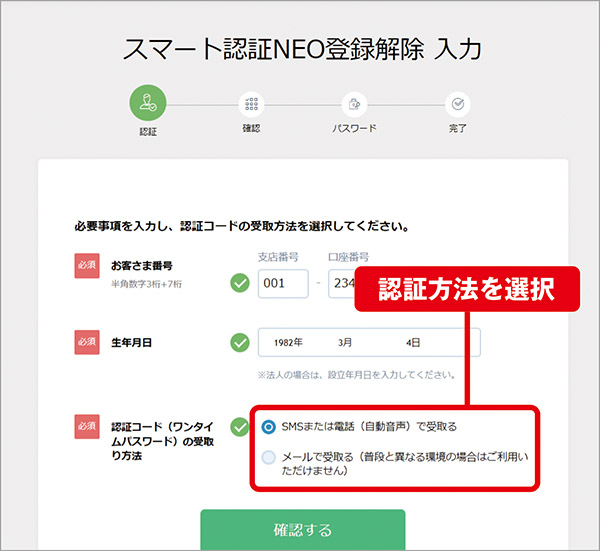Click 必須 badge next to お客さま番号
Image resolution: width=600 pixels, height=551 pixels.
(x=87, y=266)
